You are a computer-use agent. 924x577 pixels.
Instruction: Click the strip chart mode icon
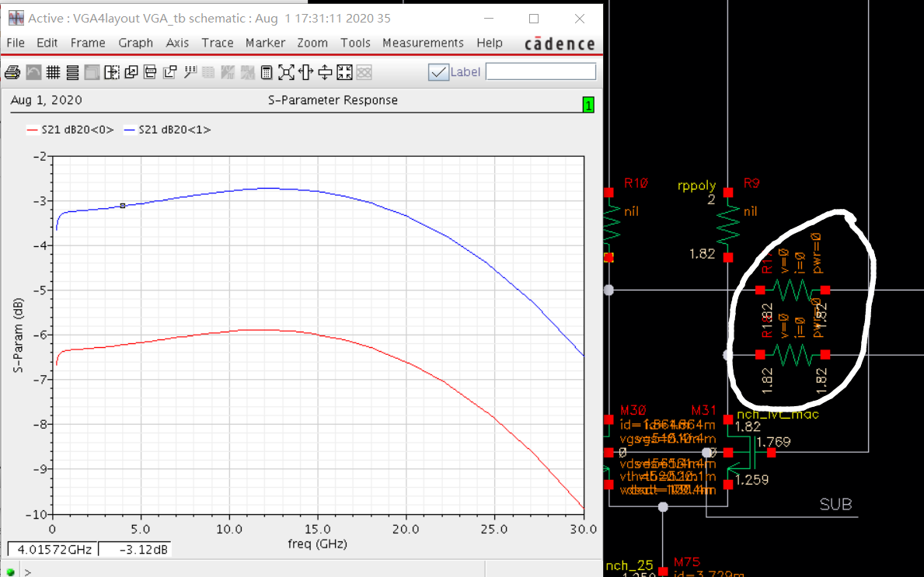72,72
